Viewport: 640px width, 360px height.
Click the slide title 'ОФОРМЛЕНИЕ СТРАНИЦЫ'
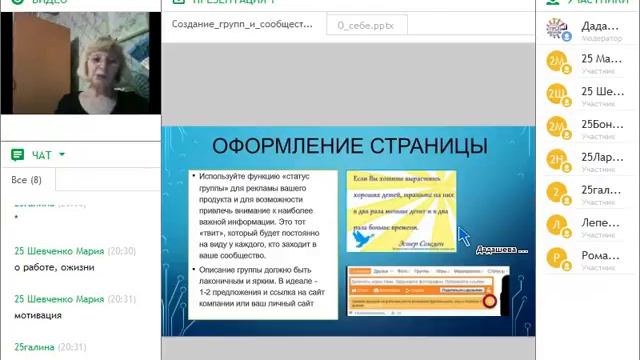coord(350,146)
